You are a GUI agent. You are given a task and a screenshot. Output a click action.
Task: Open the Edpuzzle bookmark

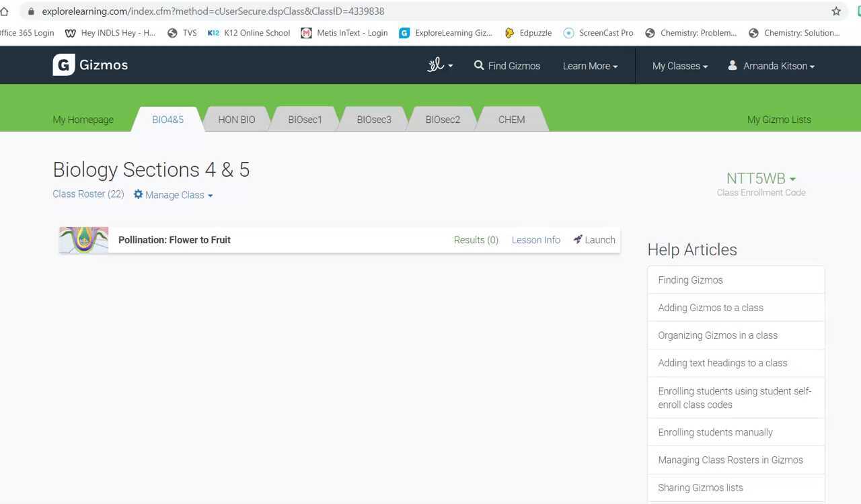click(528, 33)
